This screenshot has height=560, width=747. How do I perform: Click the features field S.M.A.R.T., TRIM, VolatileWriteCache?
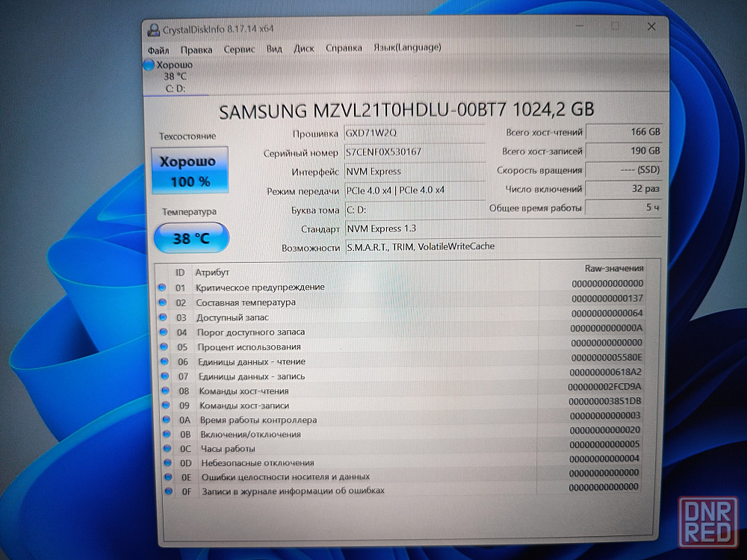click(503, 246)
